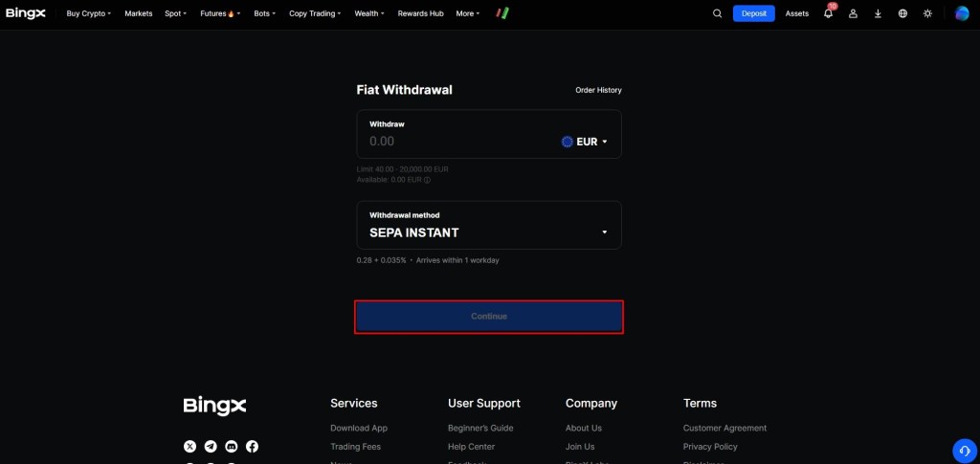
Task: Click the 'Arrives within 1 workday' text
Action: 457,260
